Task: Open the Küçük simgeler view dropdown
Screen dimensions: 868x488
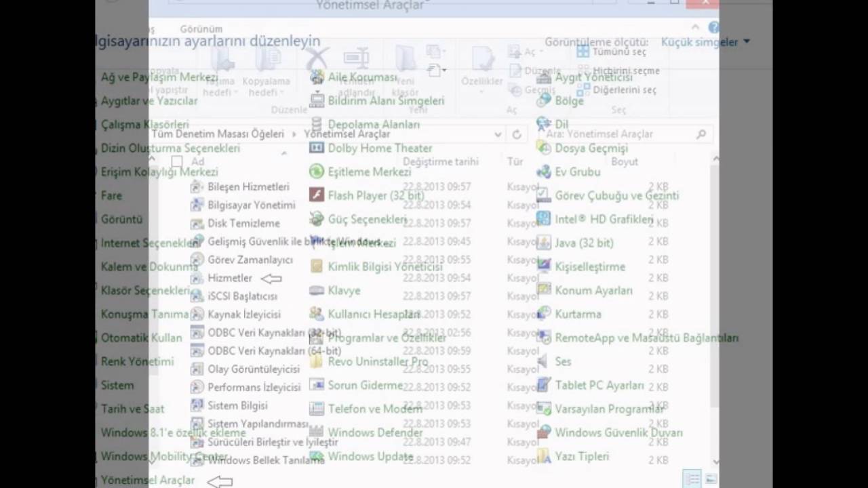Action: pyautogui.click(x=705, y=42)
